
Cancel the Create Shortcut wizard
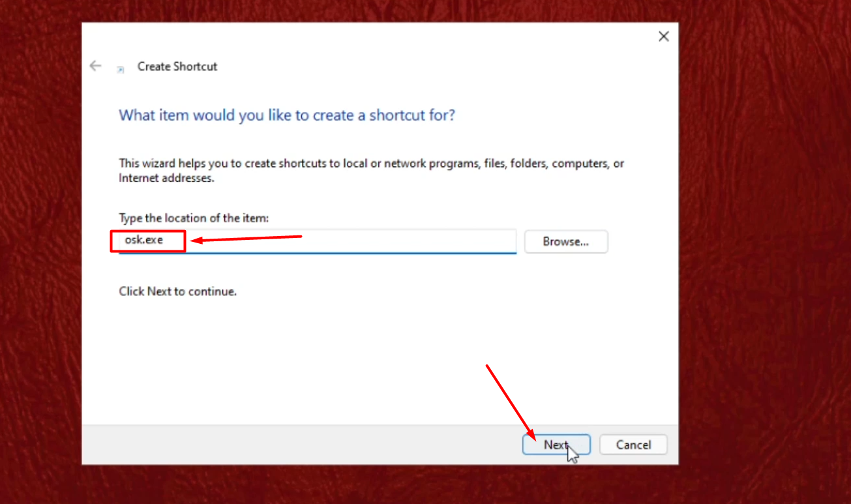pyautogui.click(x=633, y=445)
